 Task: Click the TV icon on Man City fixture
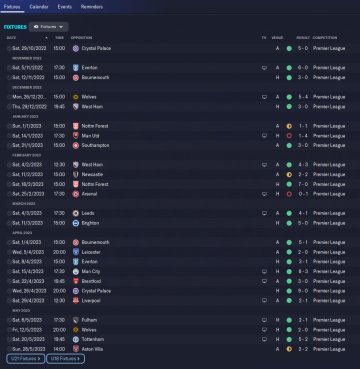click(264, 272)
